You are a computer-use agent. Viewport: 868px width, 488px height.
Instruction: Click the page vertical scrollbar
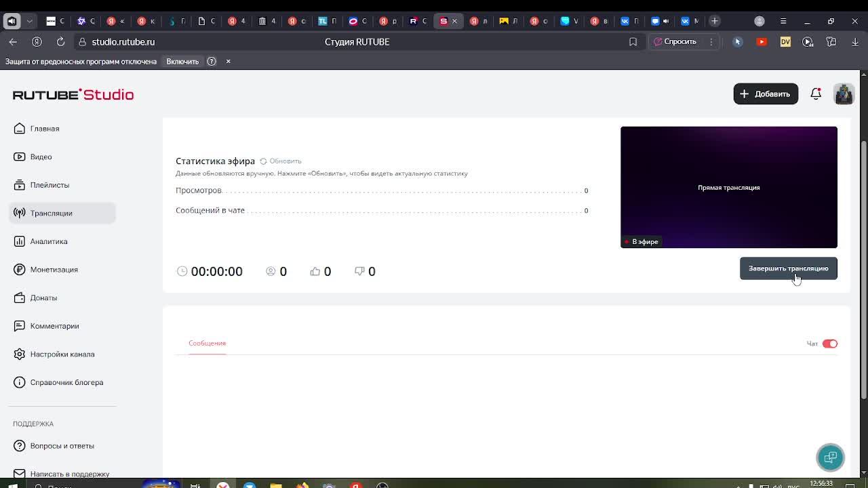click(x=863, y=270)
